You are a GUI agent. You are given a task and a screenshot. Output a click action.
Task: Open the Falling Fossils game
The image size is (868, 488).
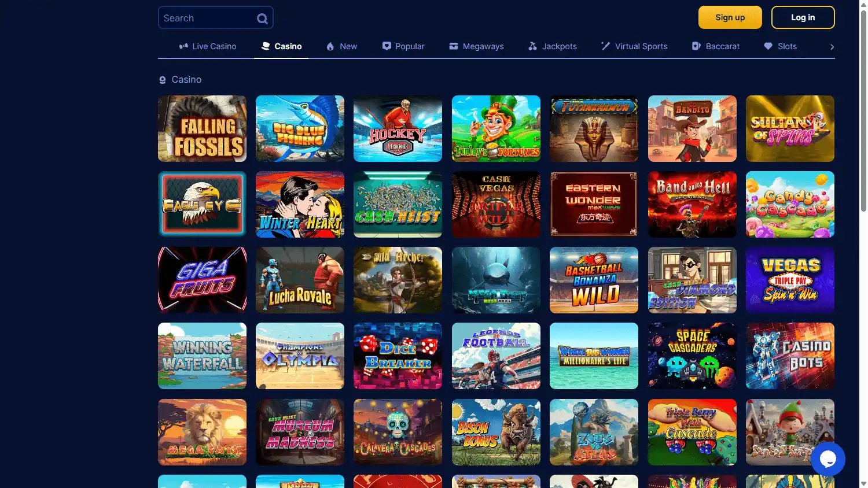click(x=202, y=128)
